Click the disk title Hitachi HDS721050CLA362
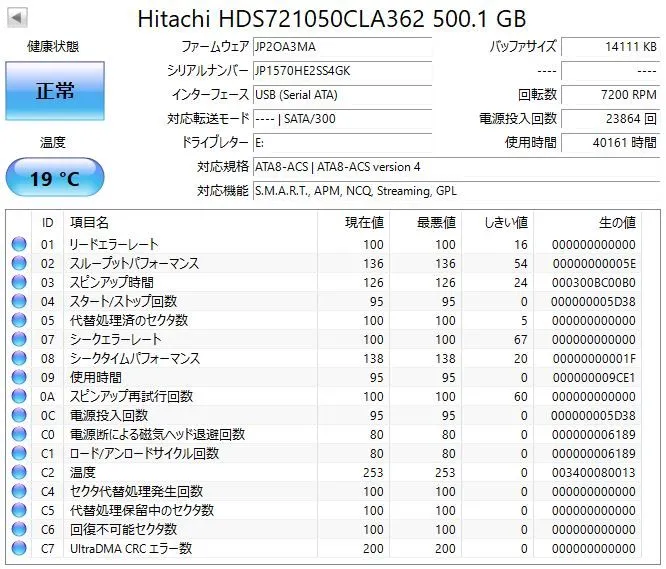This screenshot has height=569, width=666. 332,19
